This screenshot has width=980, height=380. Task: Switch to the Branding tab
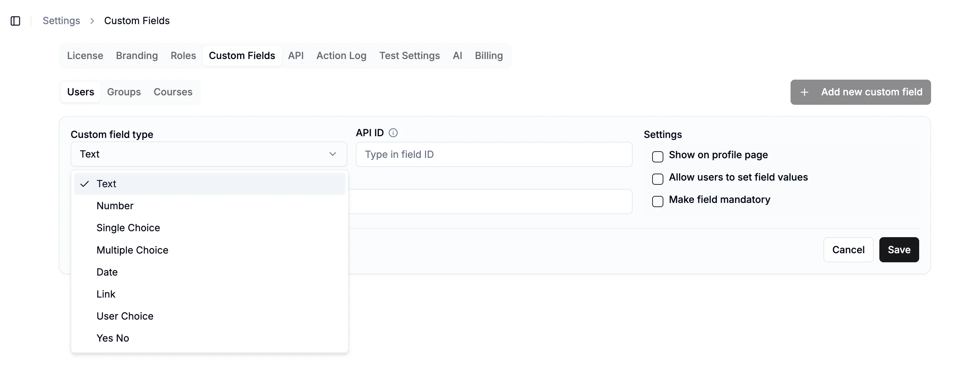(x=137, y=56)
